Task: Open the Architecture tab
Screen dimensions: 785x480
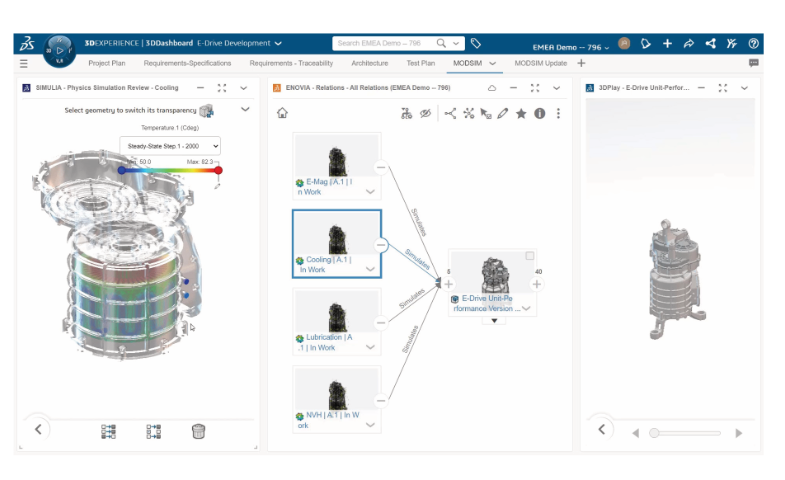Action: pos(369,63)
